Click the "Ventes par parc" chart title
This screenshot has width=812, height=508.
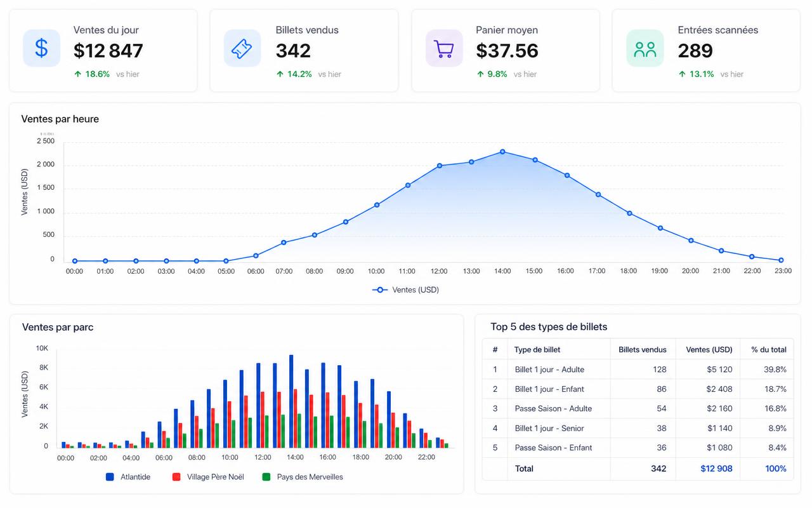(x=58, y=328)
